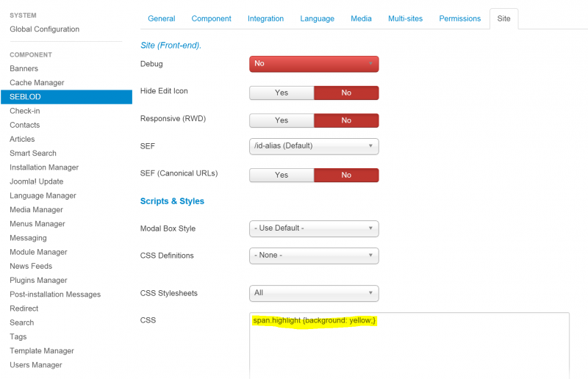The image size is (588, 379).
Task: Expand the CSS Stylesheets dropdown
Action: (314, 293)
